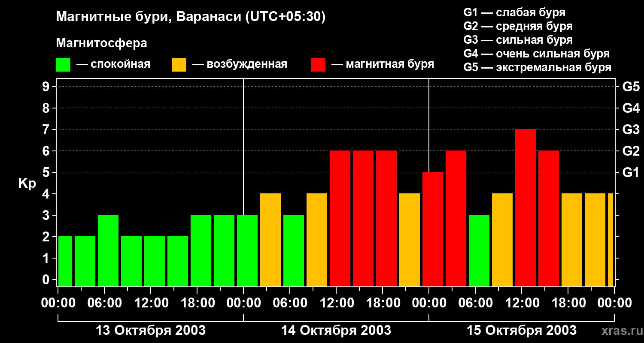Click the green 'спокойная' legend swatch
This screenshot has width=644, height=343.
pyautogui.click(x=63, y=65)
